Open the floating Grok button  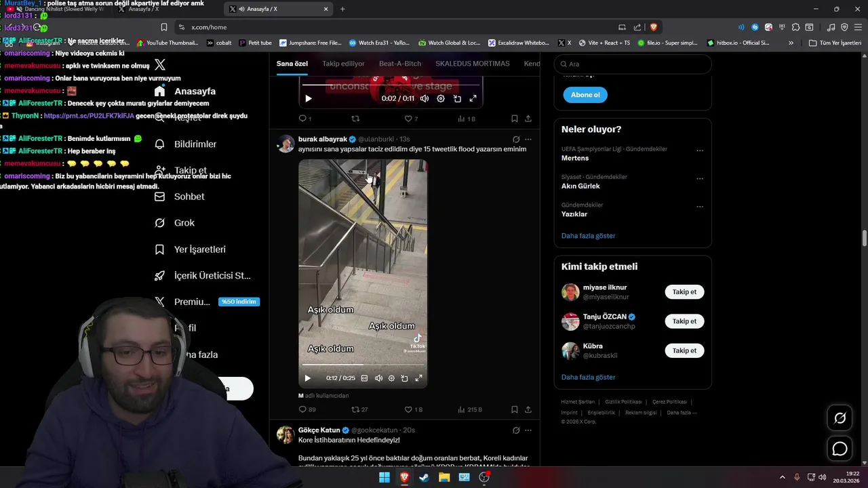840,418
